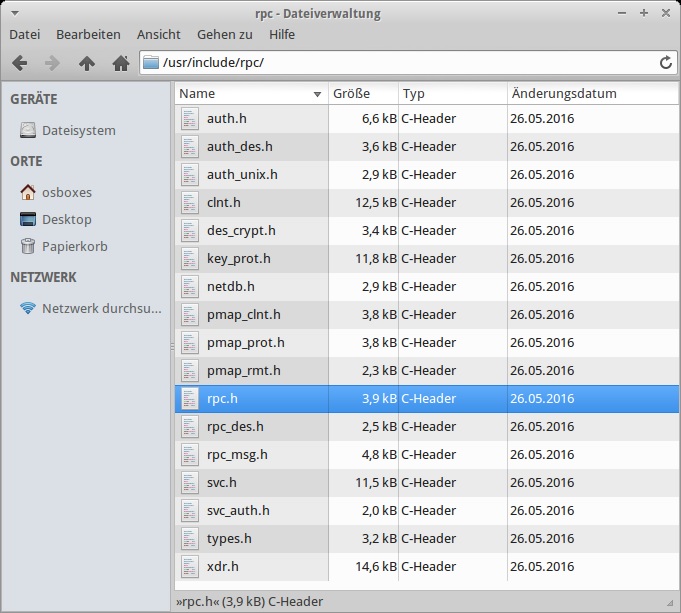This screenshot has height=613, width=681.
Task: Open the osboxes home location
Action: (66, 192)
